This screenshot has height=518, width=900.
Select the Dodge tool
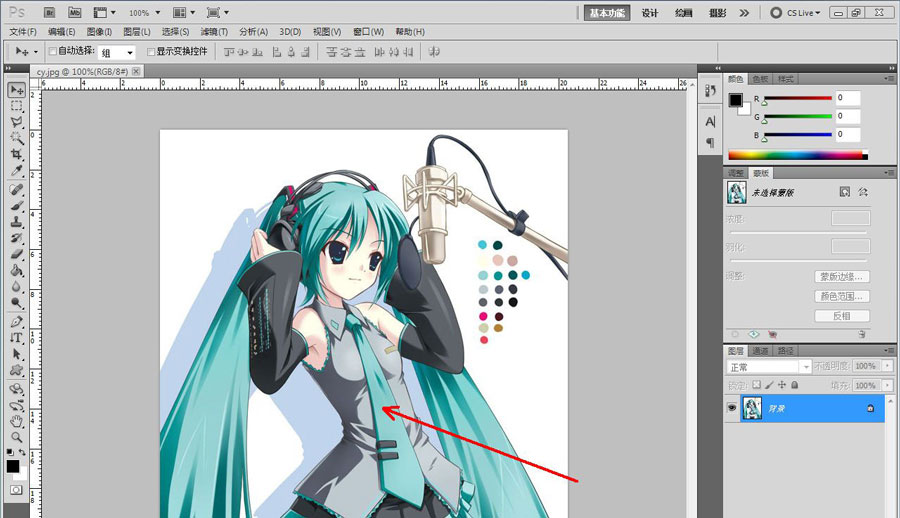click(17, 303)
